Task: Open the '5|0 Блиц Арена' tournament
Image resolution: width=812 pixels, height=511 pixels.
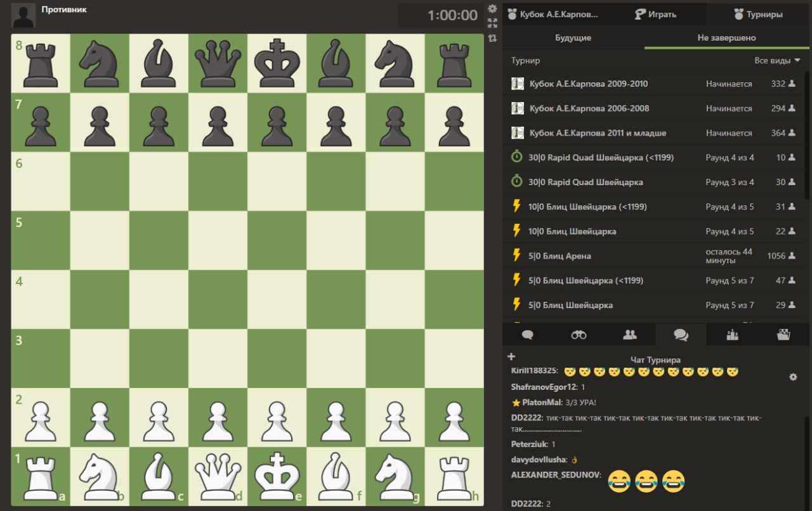Action: pos(560,256)
